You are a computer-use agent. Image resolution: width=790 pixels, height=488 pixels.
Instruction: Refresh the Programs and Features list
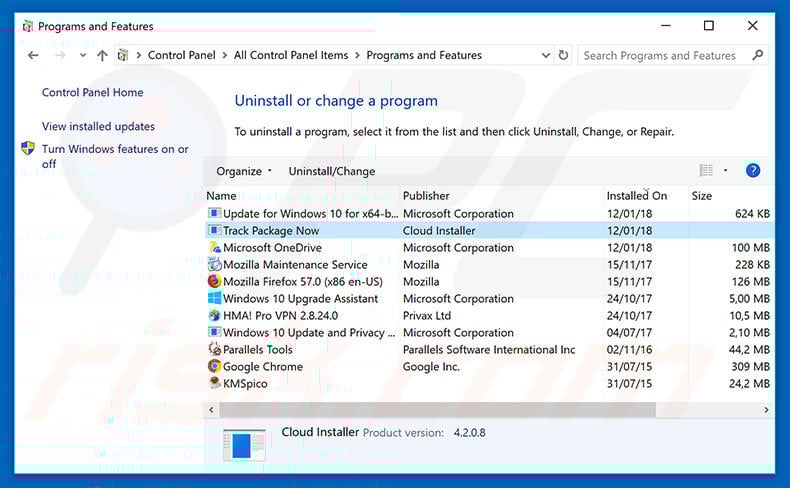[563, 55]
